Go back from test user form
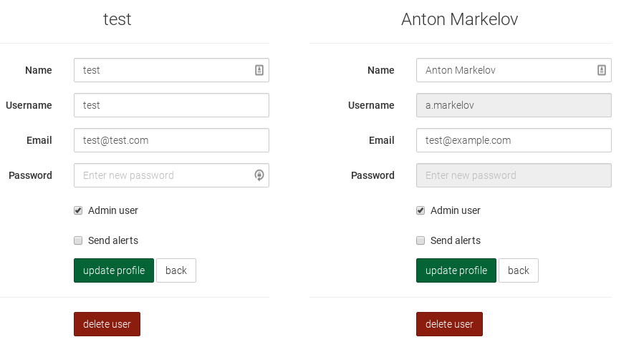 click(176, 270)
